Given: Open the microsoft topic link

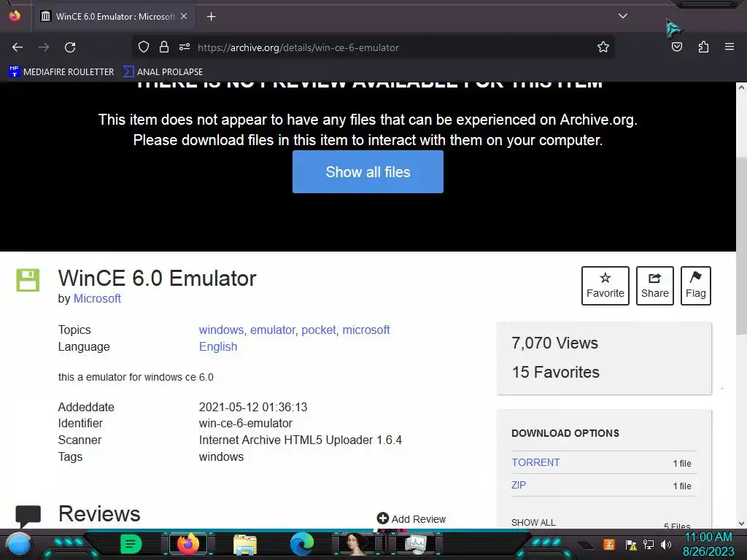Looking at the screenshot, I should coord(366,330).
